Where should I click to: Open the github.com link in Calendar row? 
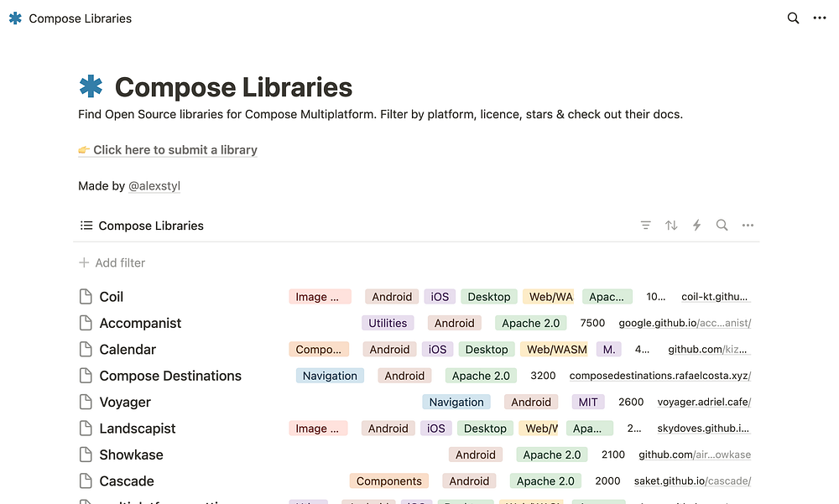point(710,349)
